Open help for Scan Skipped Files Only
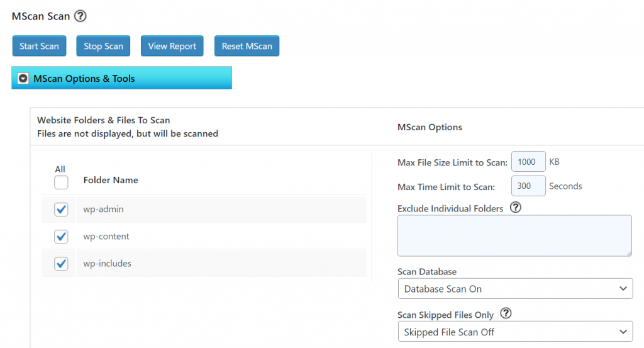 coord(506,314)
